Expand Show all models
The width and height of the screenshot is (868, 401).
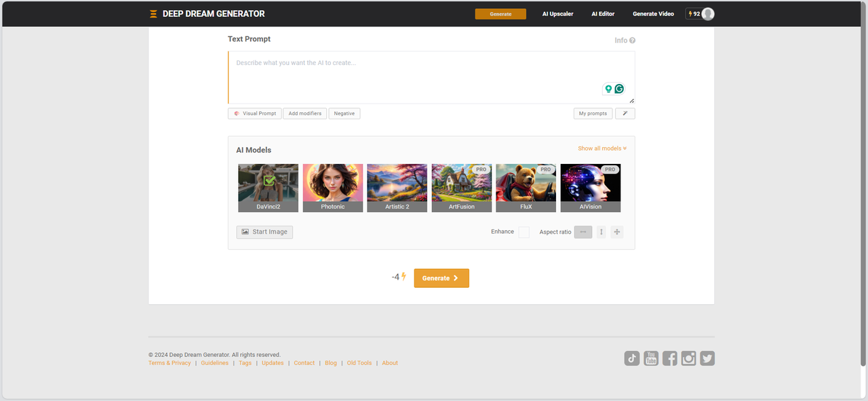pyautogui.click(x=602, y=148)
